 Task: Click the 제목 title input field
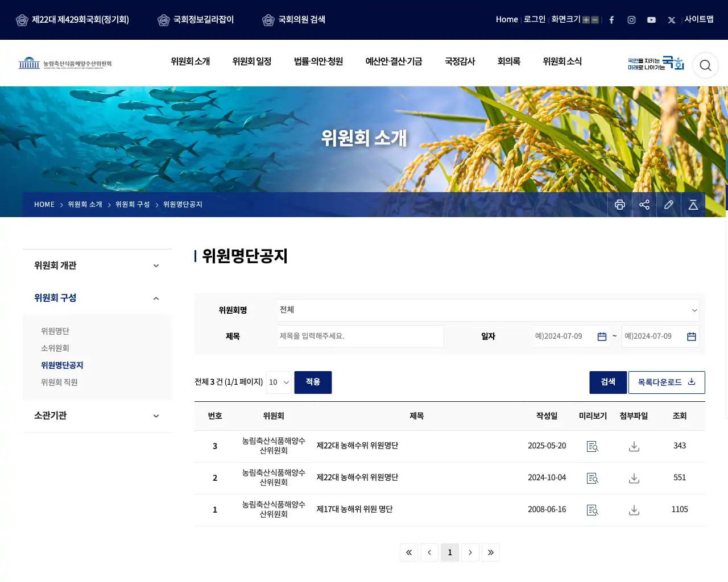361,336
